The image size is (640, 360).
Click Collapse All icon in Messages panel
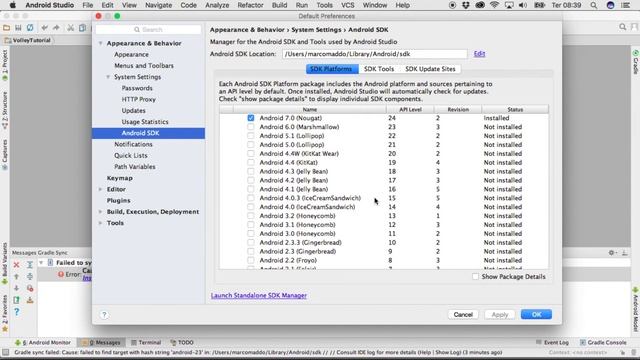pos(30,276)
